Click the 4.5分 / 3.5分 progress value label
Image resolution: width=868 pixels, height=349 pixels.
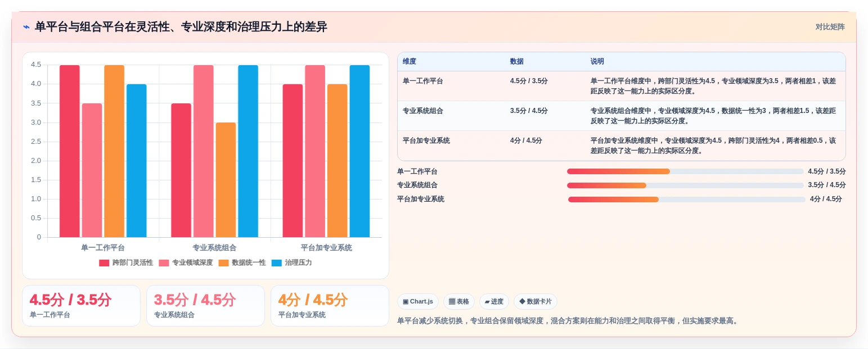tap(827, 171)
